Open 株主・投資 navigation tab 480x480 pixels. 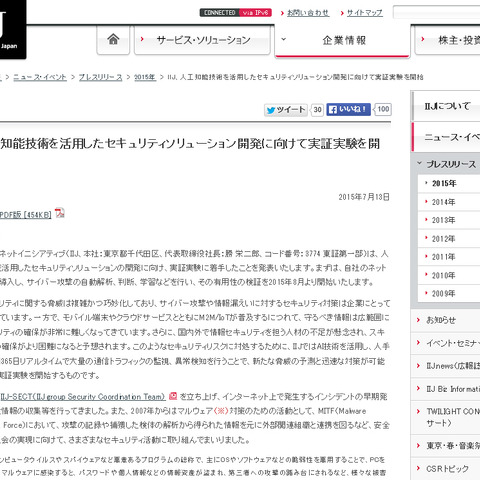[447, 40]
